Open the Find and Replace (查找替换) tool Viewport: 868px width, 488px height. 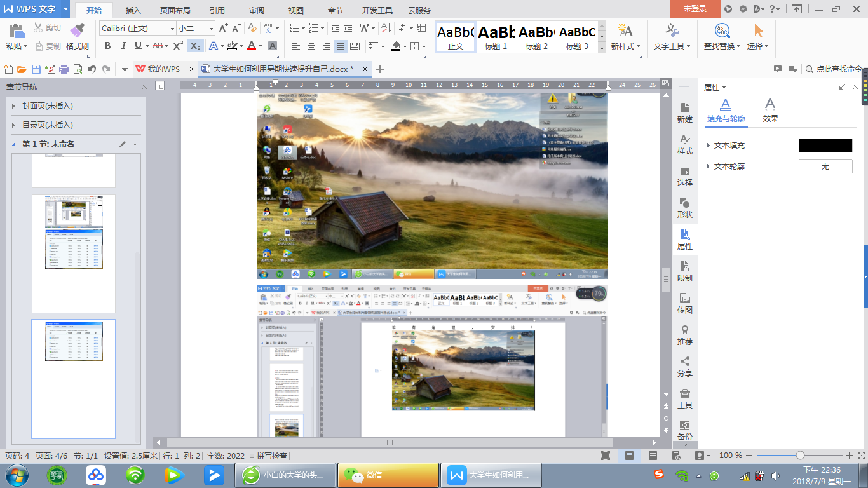722,37
